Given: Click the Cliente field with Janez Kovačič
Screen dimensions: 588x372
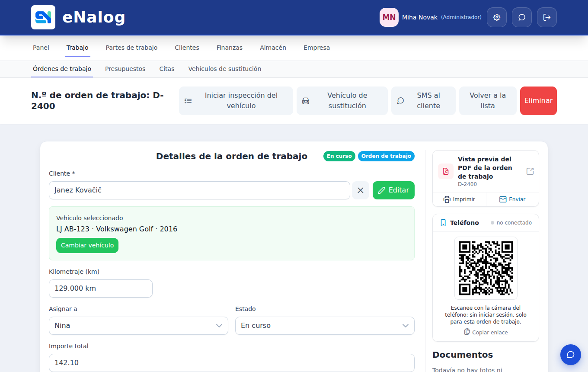Looking at the screenshot, I should click(199, 190).
